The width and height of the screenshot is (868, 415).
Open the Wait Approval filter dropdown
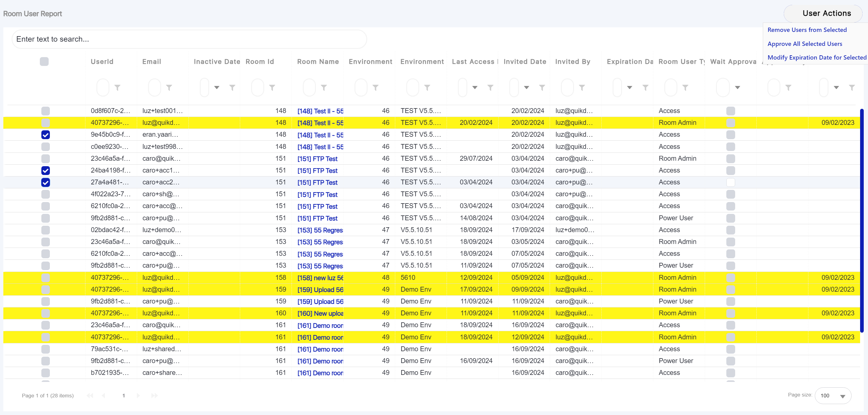tap(737, 87)
